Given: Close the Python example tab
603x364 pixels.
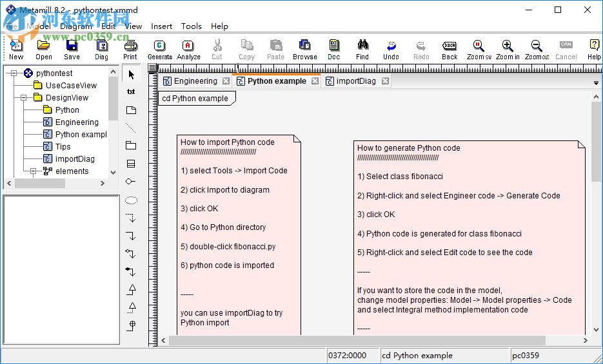Looking at the screenshot, I should coord(315,81).
